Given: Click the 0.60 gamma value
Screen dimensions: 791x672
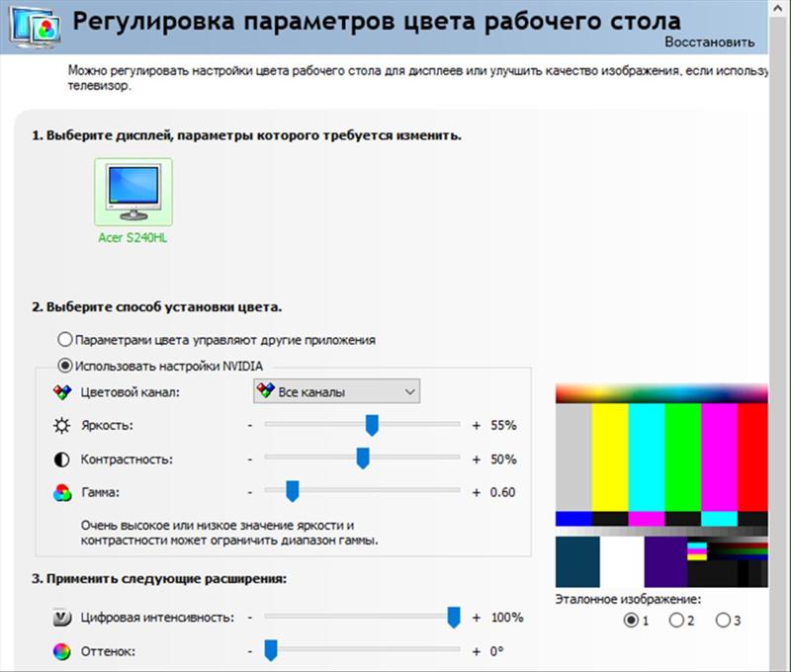Looking at the screenshot, I should point(502,492).
